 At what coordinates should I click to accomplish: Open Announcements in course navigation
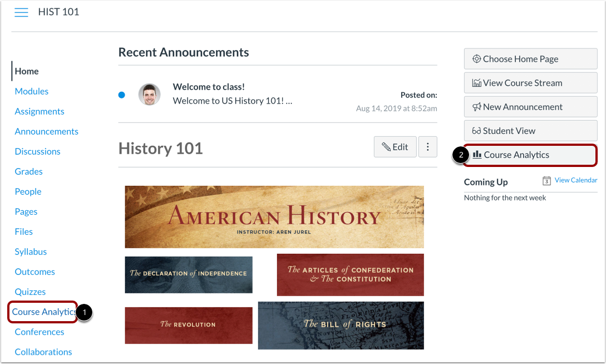[x=46, y=131]
